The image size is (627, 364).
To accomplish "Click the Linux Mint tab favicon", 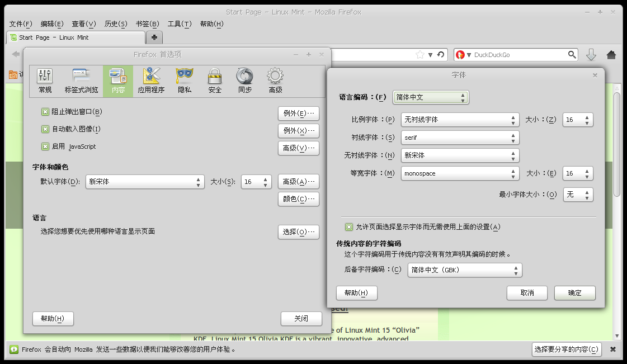I will pyautogui.click(x=14, y=37).
